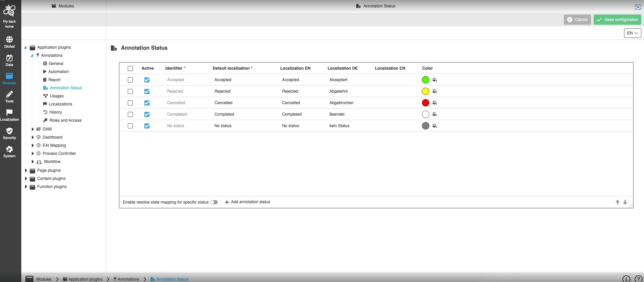
Task: Uncheck Active checkbox for Rejected status
Action: pos(147,91)
